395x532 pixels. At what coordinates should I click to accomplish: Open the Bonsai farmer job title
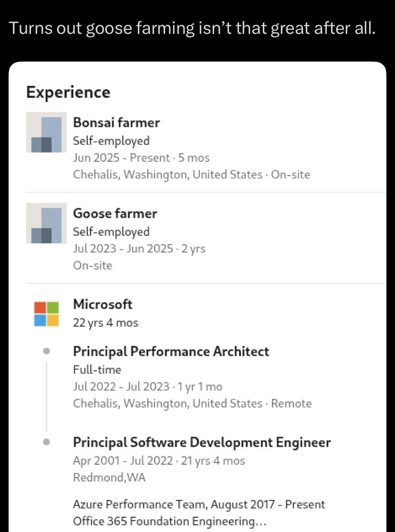(x=116, y=123)
